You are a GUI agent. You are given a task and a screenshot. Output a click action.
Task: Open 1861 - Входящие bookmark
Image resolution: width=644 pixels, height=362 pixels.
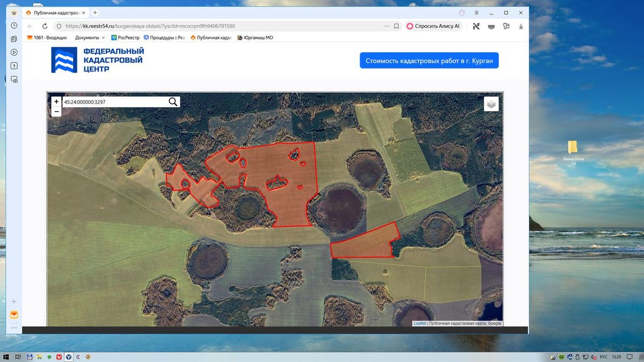point(47,38)
